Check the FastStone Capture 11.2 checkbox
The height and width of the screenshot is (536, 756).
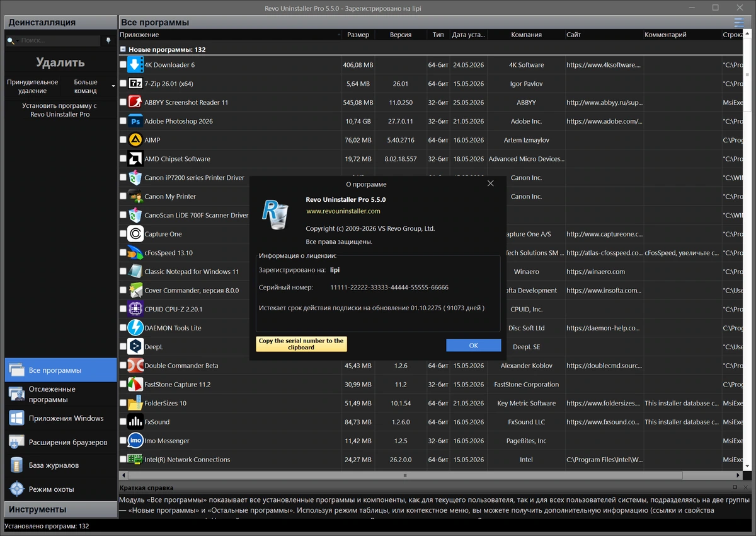(123, 384)
